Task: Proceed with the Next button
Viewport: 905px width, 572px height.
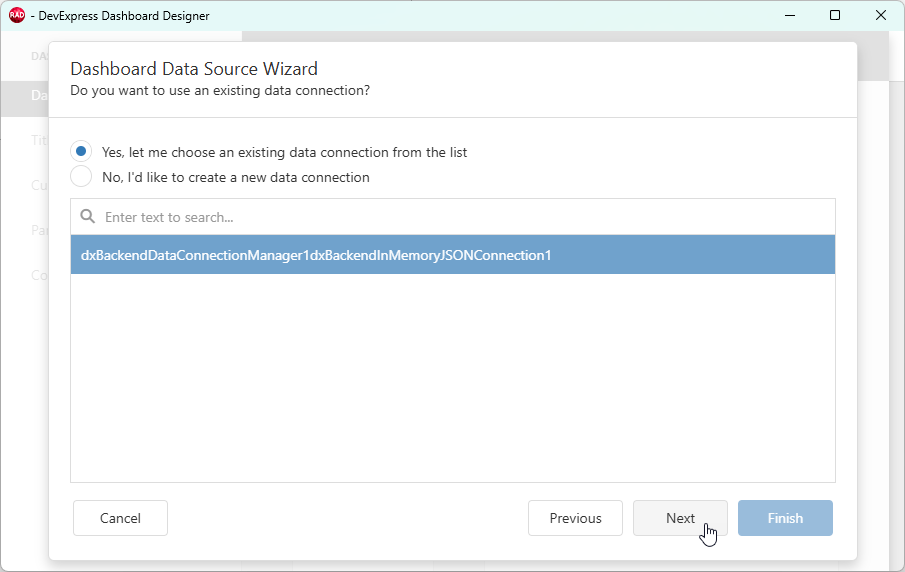Action: [680, 518]
